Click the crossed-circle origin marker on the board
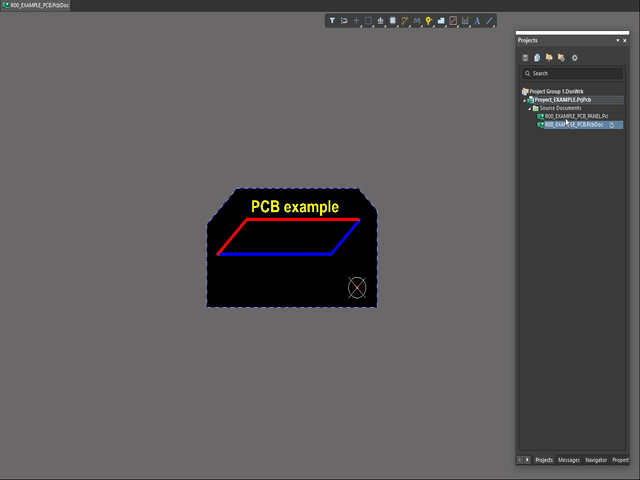Screen dimensions: 640x480 tap(357, 288)
